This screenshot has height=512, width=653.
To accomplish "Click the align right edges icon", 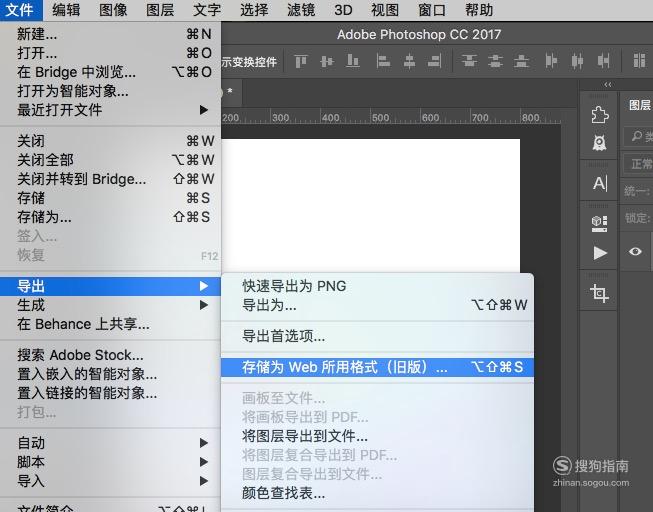I will click(x=435, y=62).
